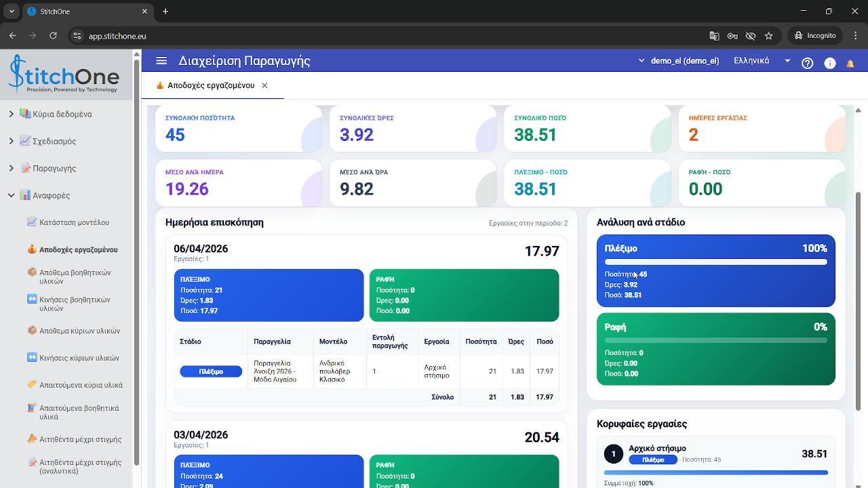This screenshot has height=488, width=868.
Task: Click the Πλέξιμο 100% progress bar
Action: [716, 262]
